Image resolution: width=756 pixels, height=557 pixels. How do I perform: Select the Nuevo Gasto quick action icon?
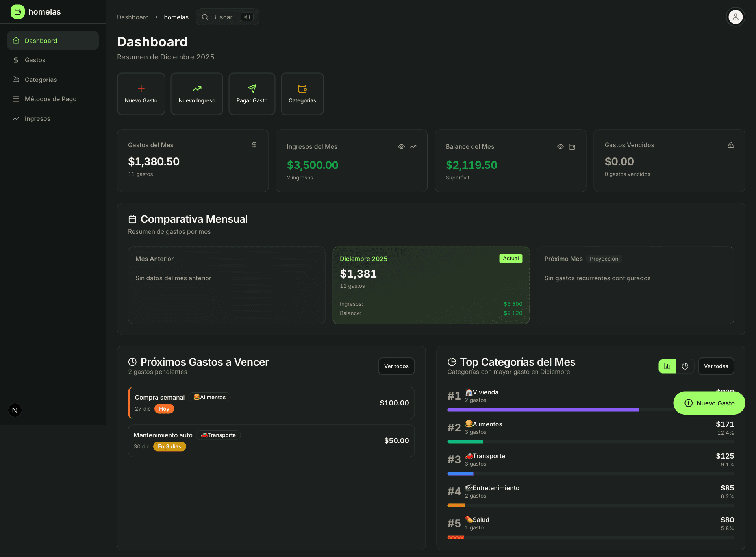pyautogui.click(x=141, y=89)
